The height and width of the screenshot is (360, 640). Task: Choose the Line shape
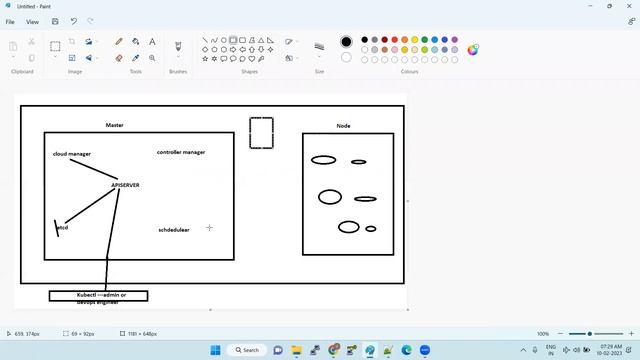205,40
